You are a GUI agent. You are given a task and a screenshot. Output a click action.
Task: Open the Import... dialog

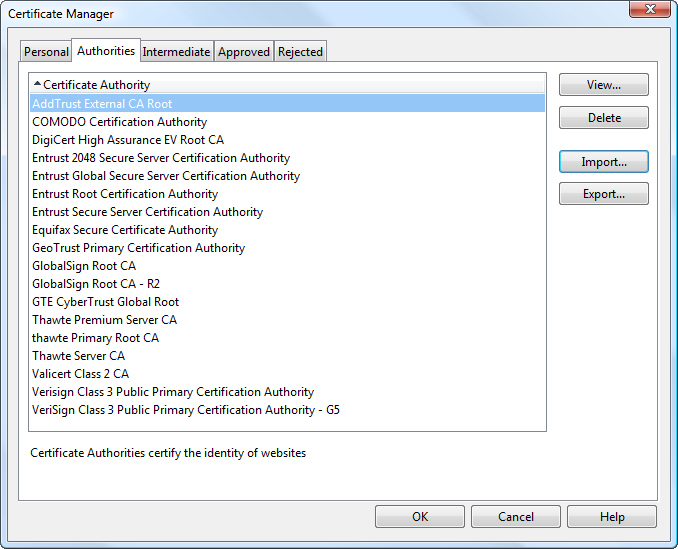click(604, 162)
